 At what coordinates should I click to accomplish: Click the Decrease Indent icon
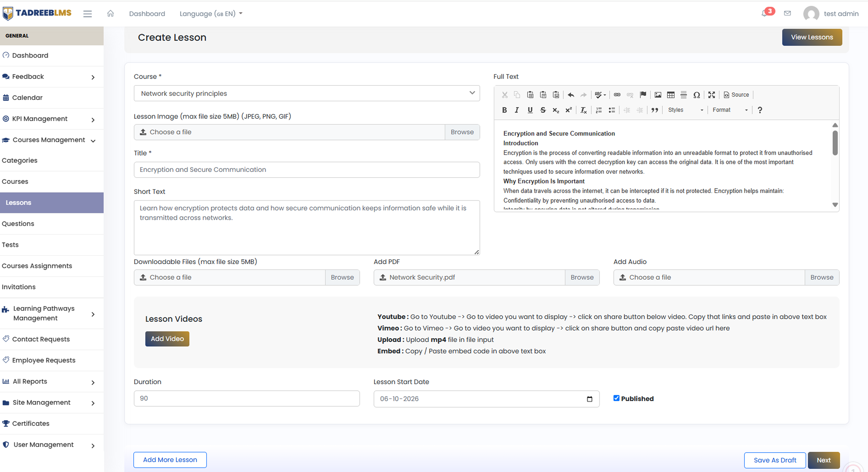pos(627,110)
